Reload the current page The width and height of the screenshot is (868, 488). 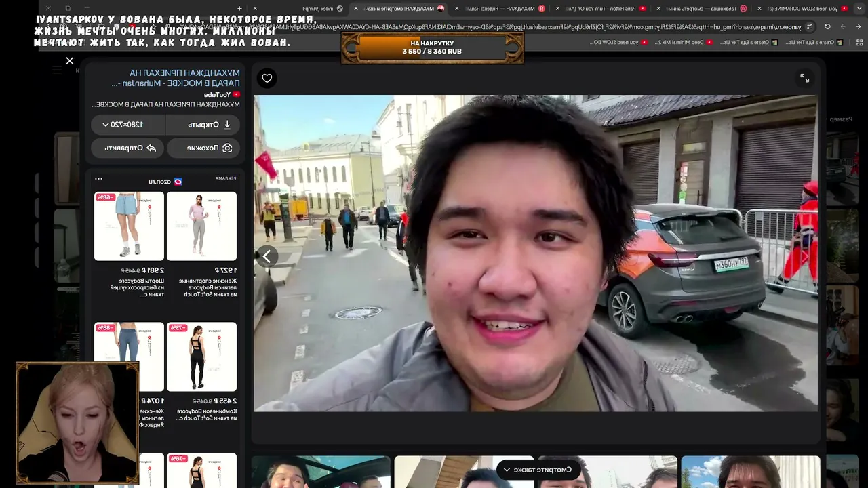click(x=827, y=27)
